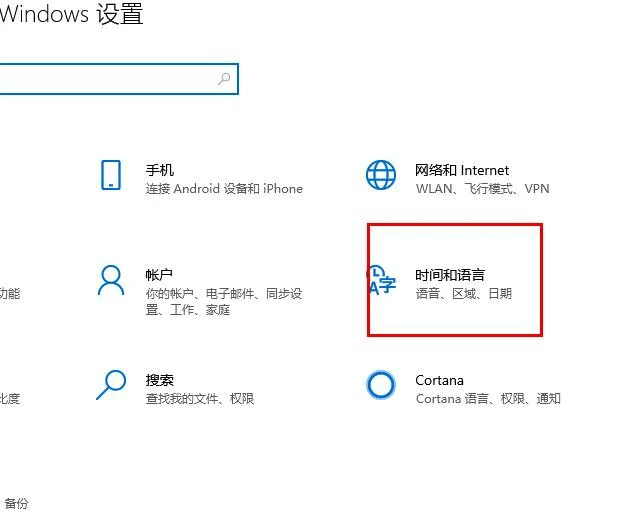Click the Cortana category title
The height and width of the screenshot is (526, 637).
(439, 380)
